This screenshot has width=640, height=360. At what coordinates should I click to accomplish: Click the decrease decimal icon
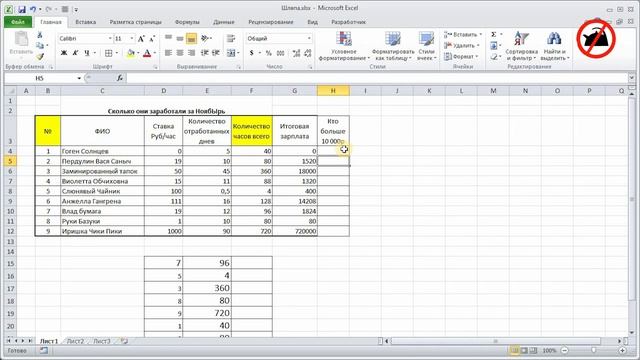click(x=308, y=53)
